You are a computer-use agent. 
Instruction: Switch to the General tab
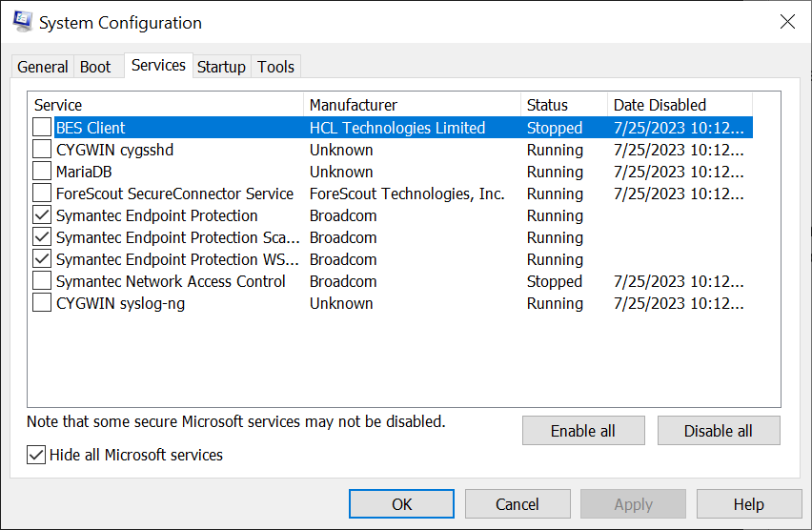coord(43,67)
